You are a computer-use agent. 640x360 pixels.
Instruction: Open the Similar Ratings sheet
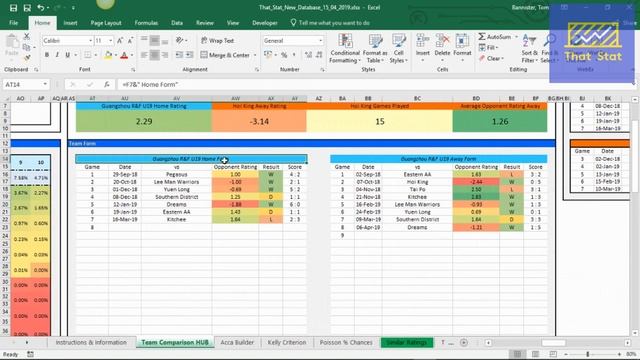pyautogui.click(x=407, y=342)
